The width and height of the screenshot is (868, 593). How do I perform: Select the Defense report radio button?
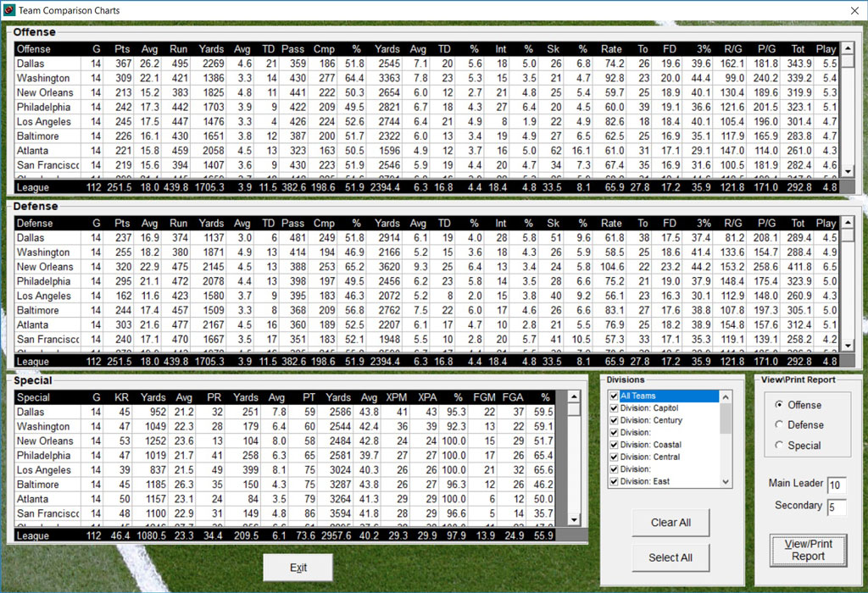779,425
